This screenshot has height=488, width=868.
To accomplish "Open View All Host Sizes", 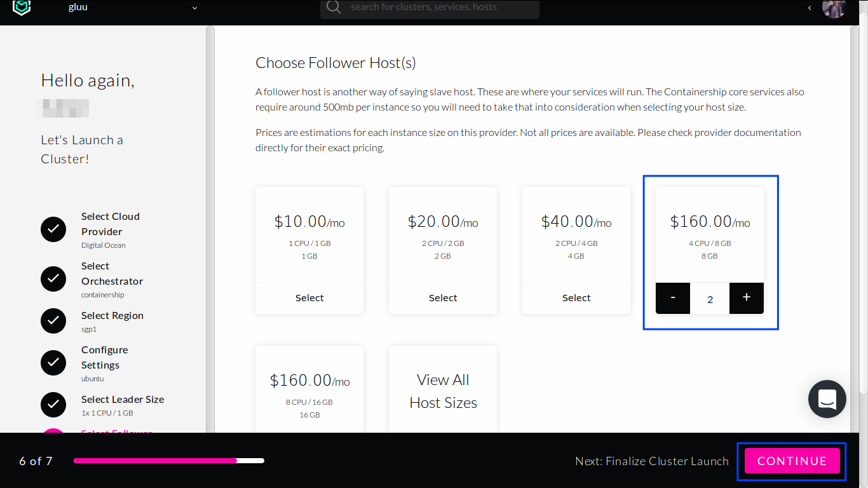I will click(x=443, y=391).
